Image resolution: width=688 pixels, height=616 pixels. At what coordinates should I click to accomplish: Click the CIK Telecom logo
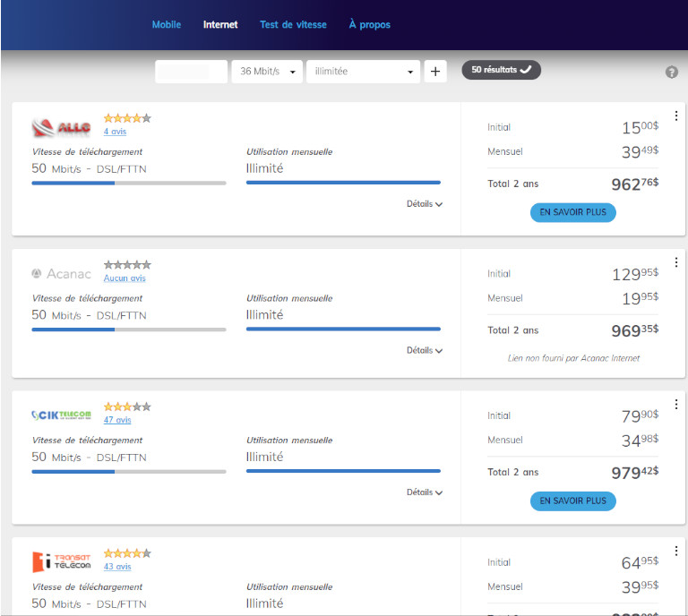pyautogui.click(x=61, y=415)
